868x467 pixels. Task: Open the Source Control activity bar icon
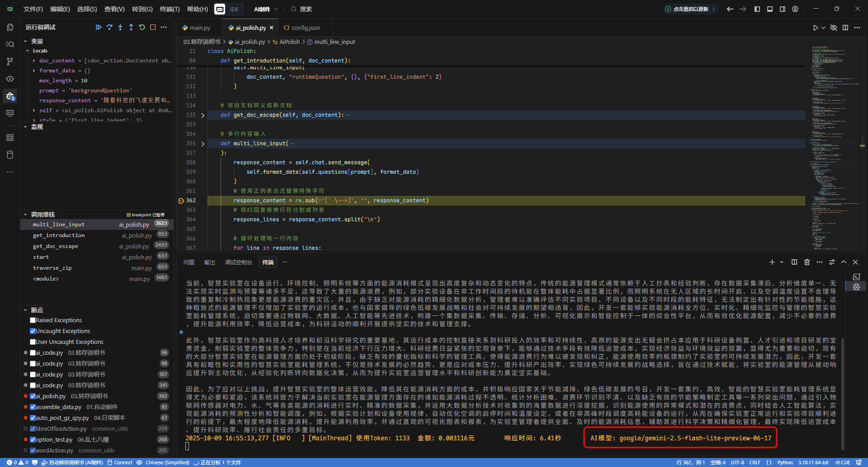[10, 62]
